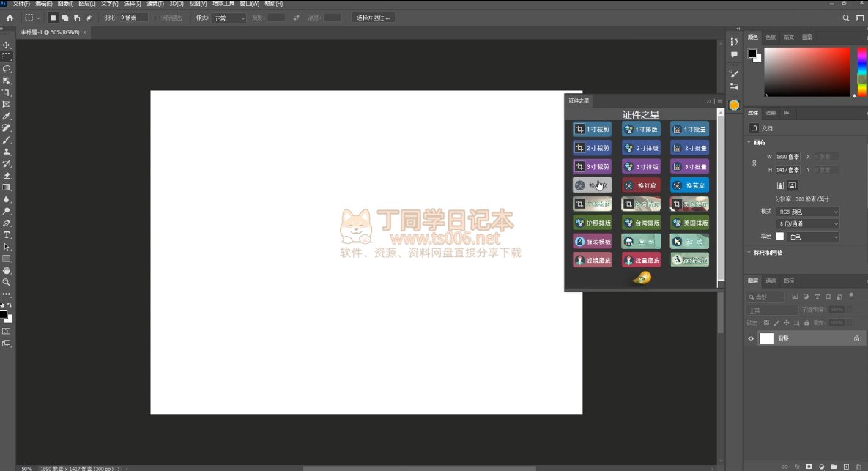Screen dimensions: 868x471
Task: Select the Zoom tool
Action: tap(7, 282)
